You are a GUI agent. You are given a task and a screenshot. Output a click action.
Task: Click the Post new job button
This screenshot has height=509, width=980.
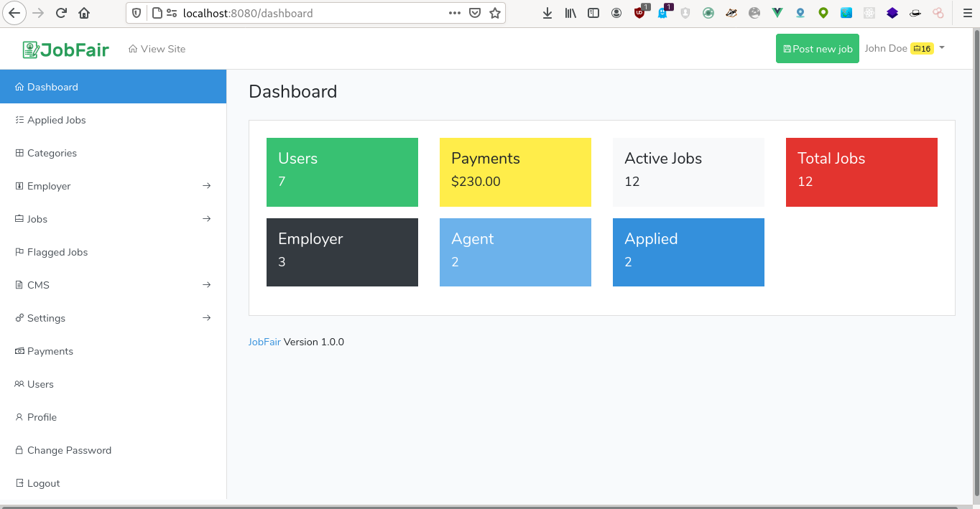point(818,49)
